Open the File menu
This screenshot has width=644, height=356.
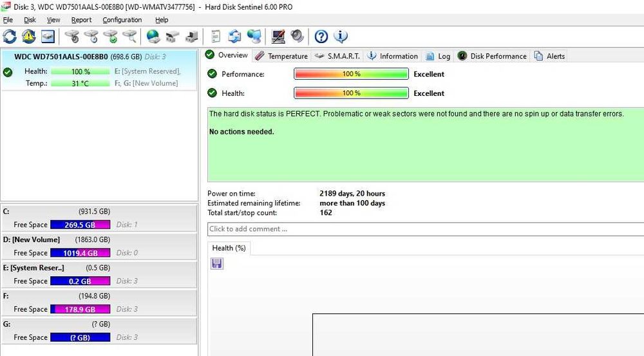tap(8, 20)
